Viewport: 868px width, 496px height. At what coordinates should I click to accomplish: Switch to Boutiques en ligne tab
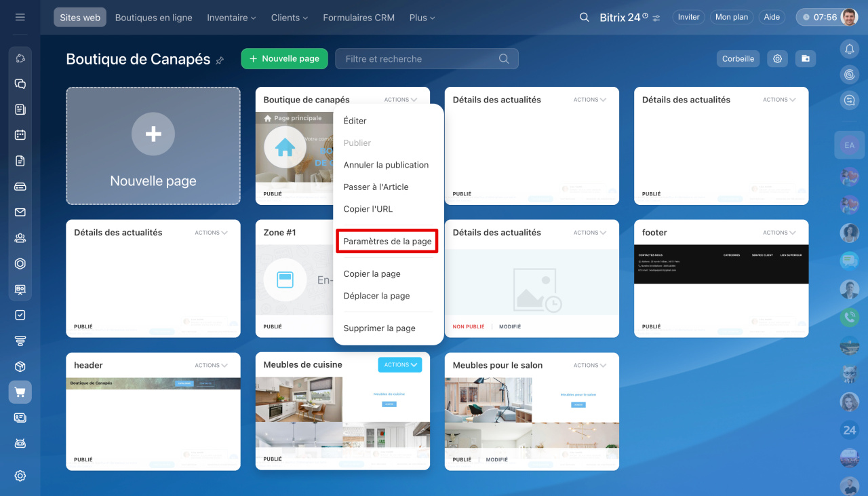pos(153,18)
